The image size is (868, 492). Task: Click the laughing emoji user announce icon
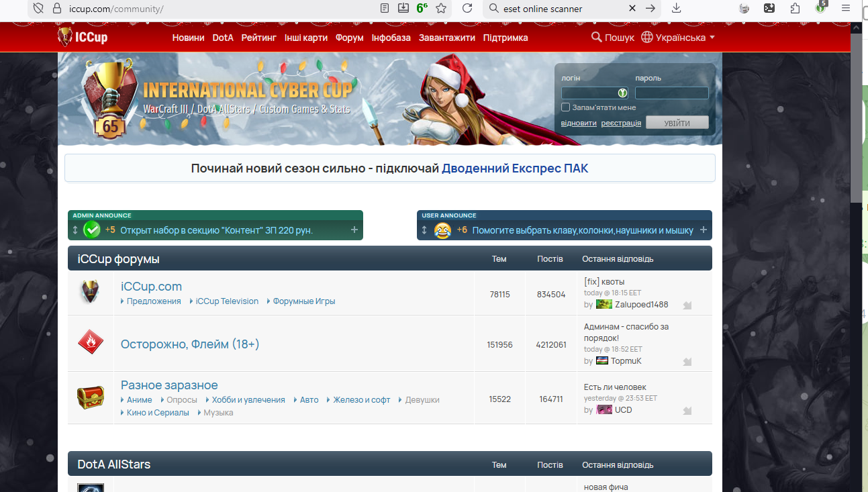coord(442,230)
